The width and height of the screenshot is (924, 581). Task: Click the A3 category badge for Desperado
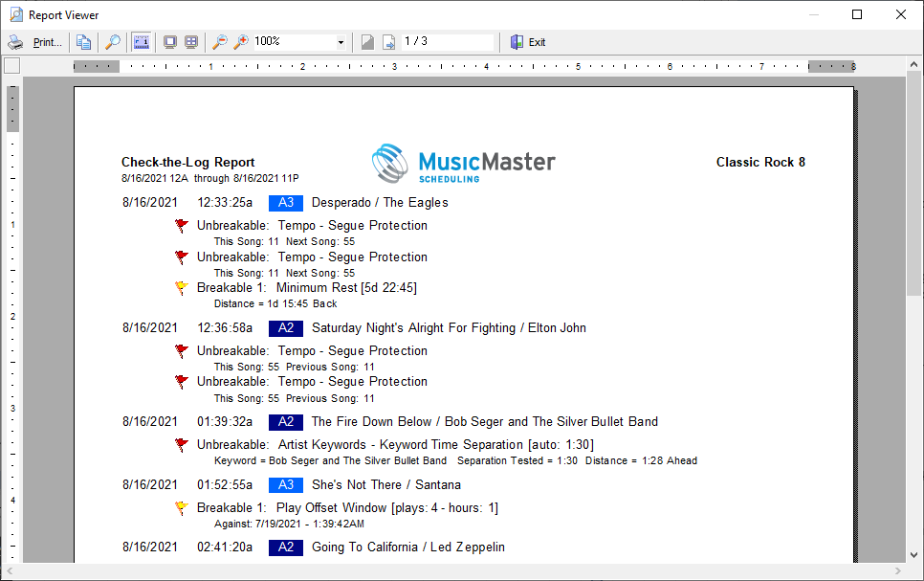[286, 203]
